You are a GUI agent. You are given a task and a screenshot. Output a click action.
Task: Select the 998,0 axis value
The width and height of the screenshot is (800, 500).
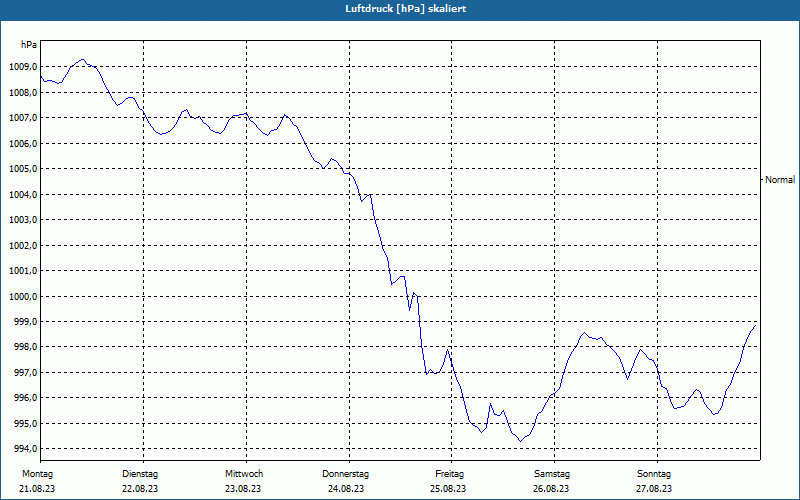click(x=24, y=347)
